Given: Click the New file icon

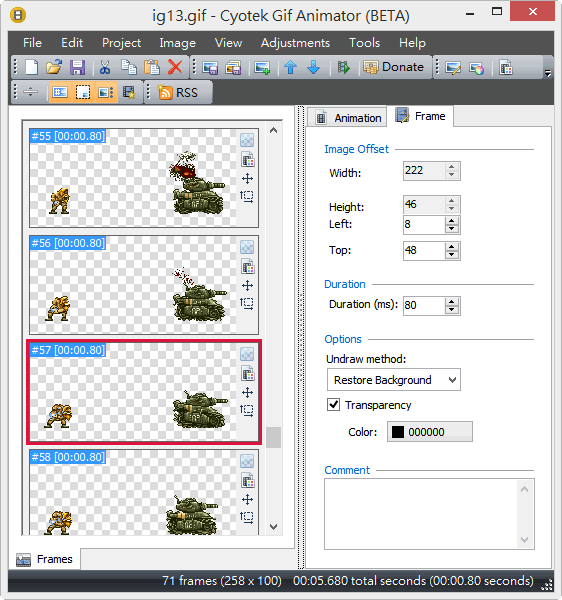Looking at the screenshot, I should (32, 67).
